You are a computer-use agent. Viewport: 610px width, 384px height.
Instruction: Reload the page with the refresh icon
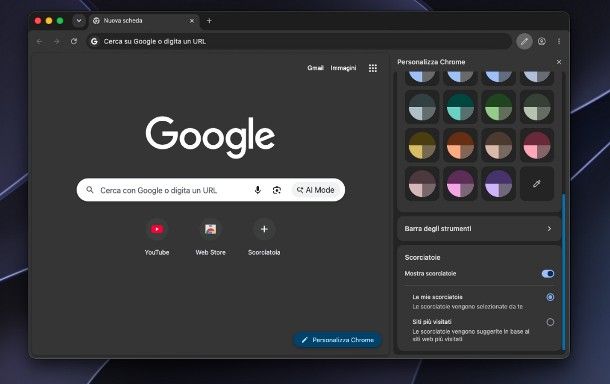point(74,41)
